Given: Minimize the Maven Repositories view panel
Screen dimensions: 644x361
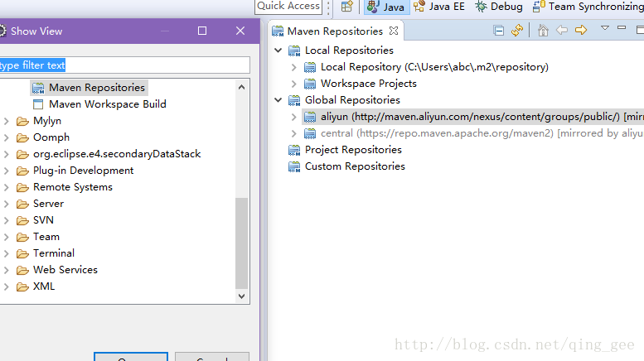Looking at the screenshot, I should click(622, 27).
